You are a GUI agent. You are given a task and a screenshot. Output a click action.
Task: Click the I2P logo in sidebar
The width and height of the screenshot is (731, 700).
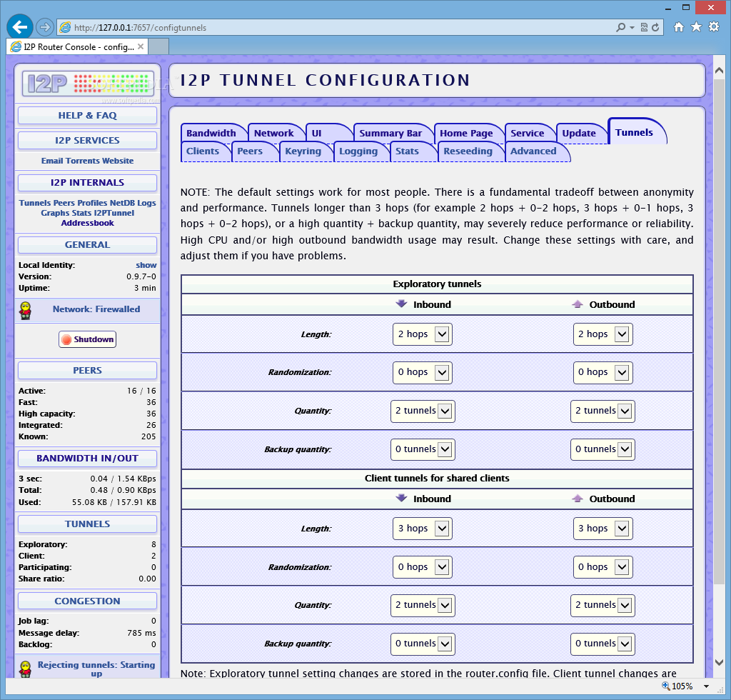[x=88, y=84]
